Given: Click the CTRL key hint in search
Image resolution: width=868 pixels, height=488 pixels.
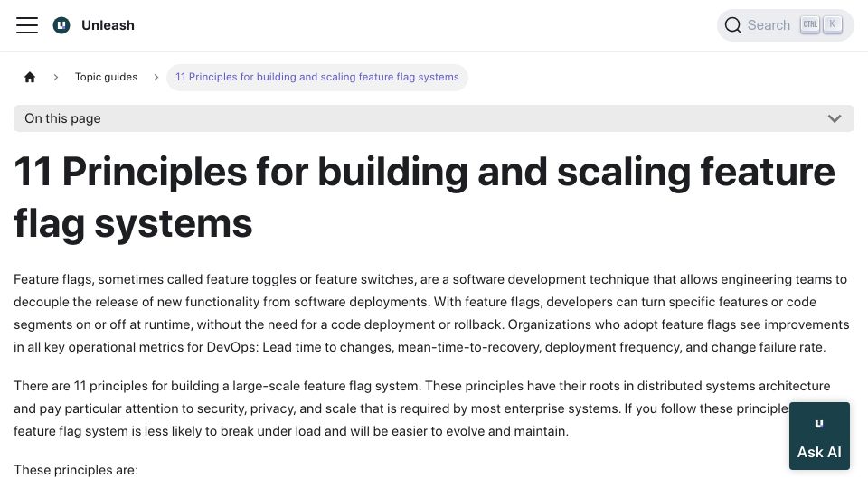Looking at the screenshot, I should tap(810, 24).
